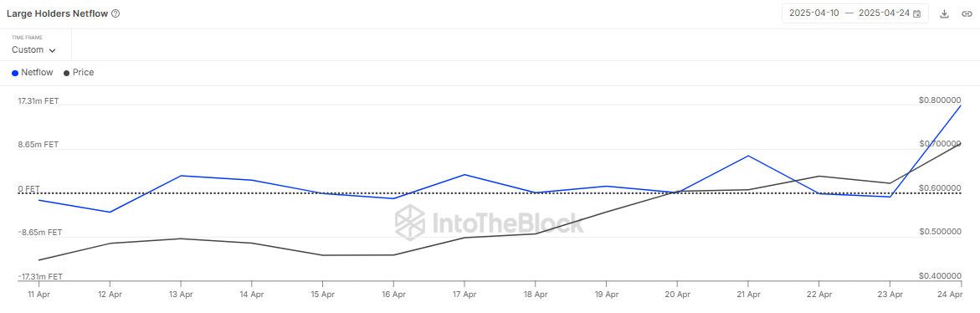Open the calendar icon in date range

click(x=917, y=13)
